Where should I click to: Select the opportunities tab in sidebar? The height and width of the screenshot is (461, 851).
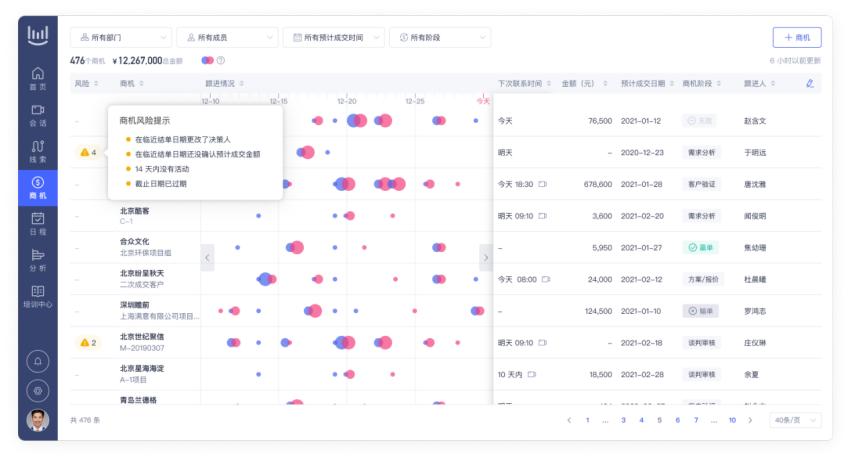[x=37, y=188]
